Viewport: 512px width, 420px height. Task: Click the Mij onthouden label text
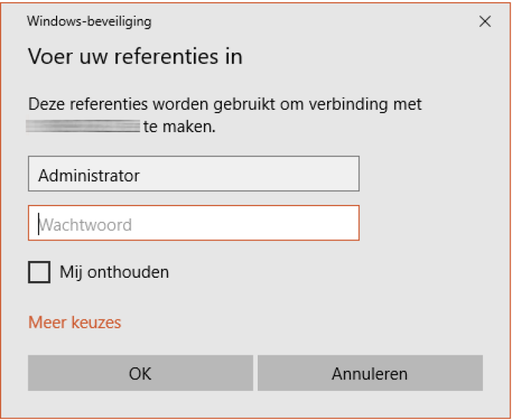tap(114, 272)
